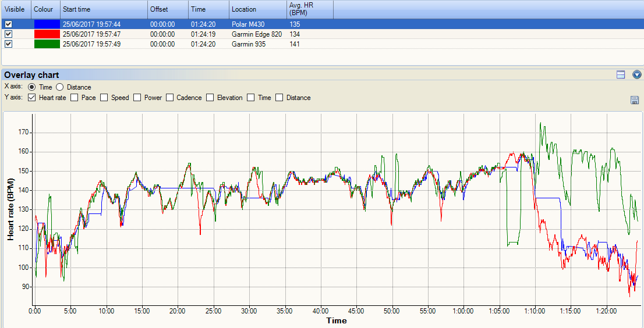The width and height of the screenshot is (644, 328).
Task: Click the Overlay chart panel title
Action: (x=31, y=74)
